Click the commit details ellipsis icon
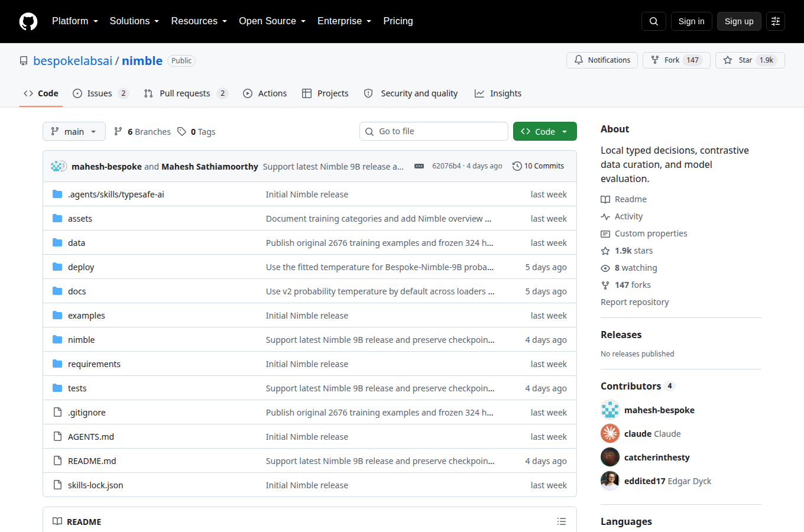This screenshot has width=804, height=532. (x=419, y=166)
